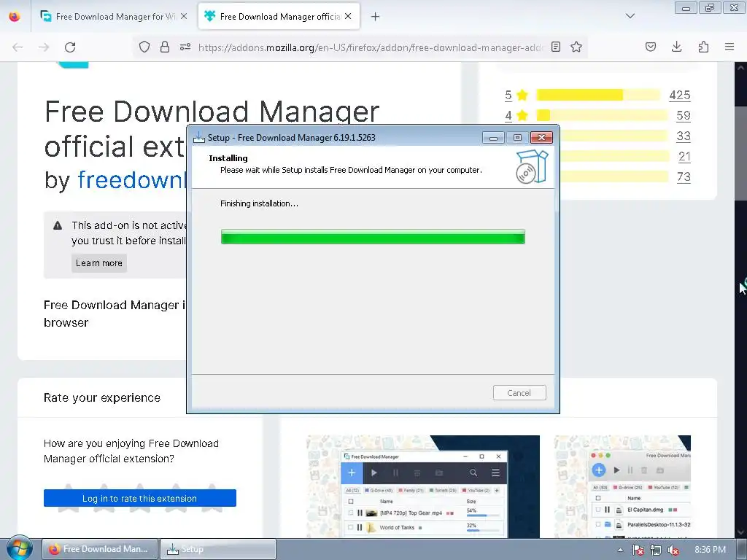Expand the list all tabs dropdown
Screen dimensions: 747x560
click(x=630, y=16)
